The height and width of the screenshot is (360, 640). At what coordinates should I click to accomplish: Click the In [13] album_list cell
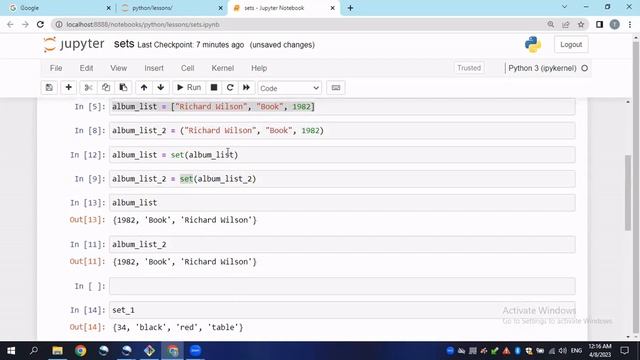coord(342,203)
